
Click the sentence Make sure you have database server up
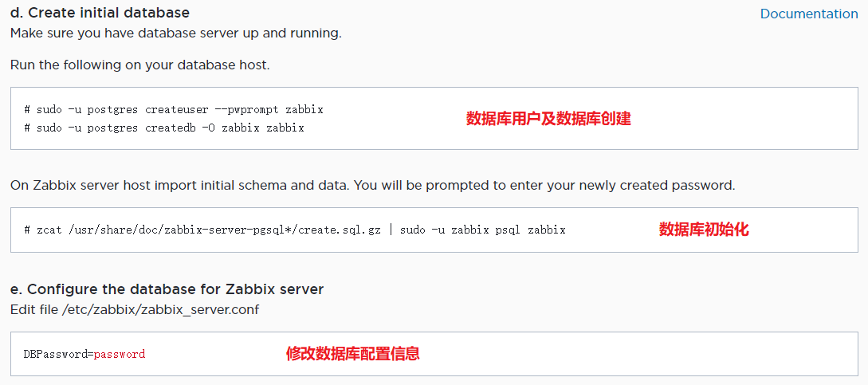[176, 33]
